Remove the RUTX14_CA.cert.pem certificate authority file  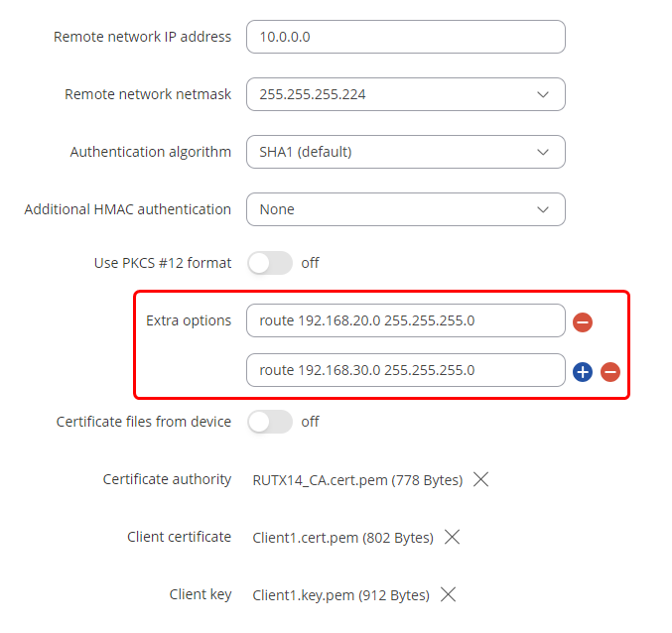click(481, 479)
